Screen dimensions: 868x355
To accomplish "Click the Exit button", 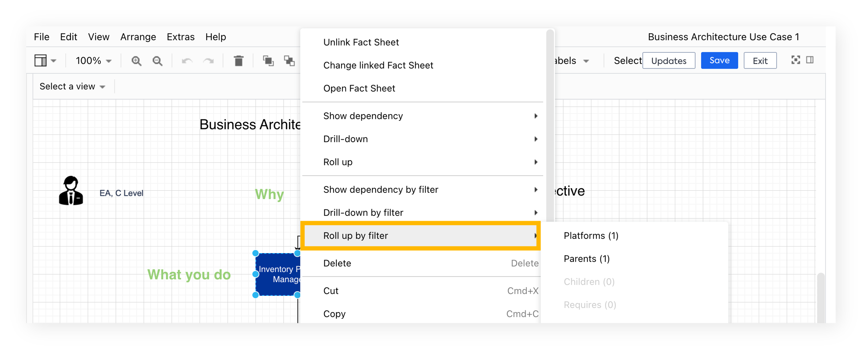I will (x=760, y=61).
